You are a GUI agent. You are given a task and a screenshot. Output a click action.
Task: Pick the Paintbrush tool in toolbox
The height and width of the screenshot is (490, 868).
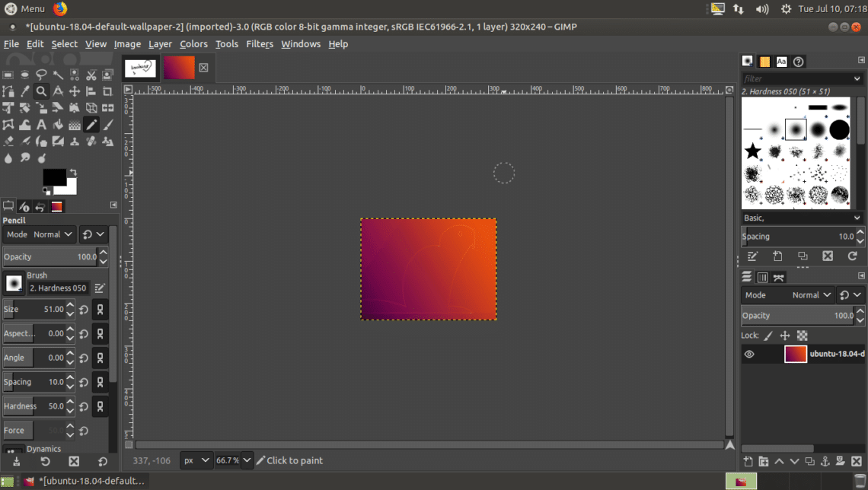[x=108, y=125]
